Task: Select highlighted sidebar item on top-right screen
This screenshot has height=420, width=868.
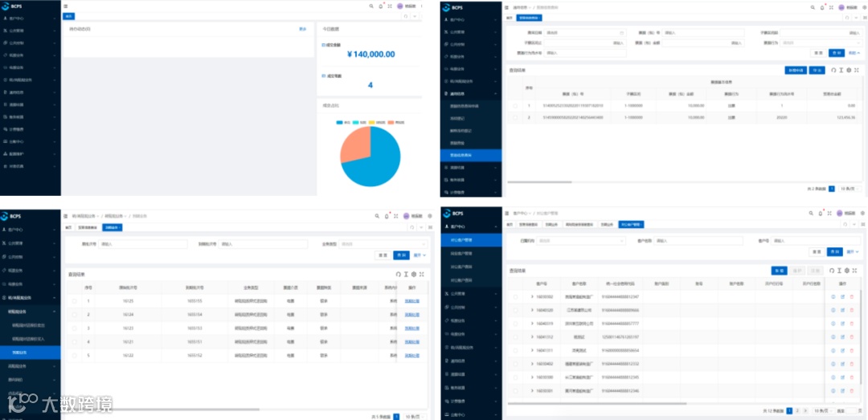Action: point(471,156)
